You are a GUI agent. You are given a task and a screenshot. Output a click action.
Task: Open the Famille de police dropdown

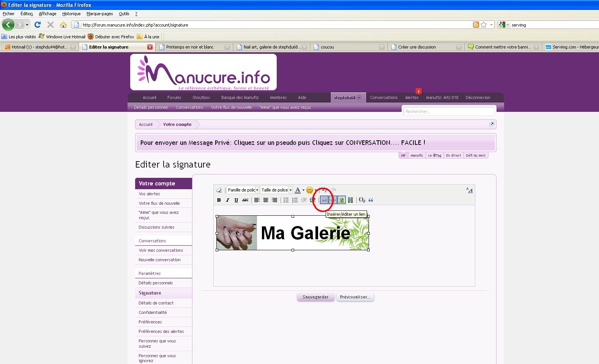point(243,190)
